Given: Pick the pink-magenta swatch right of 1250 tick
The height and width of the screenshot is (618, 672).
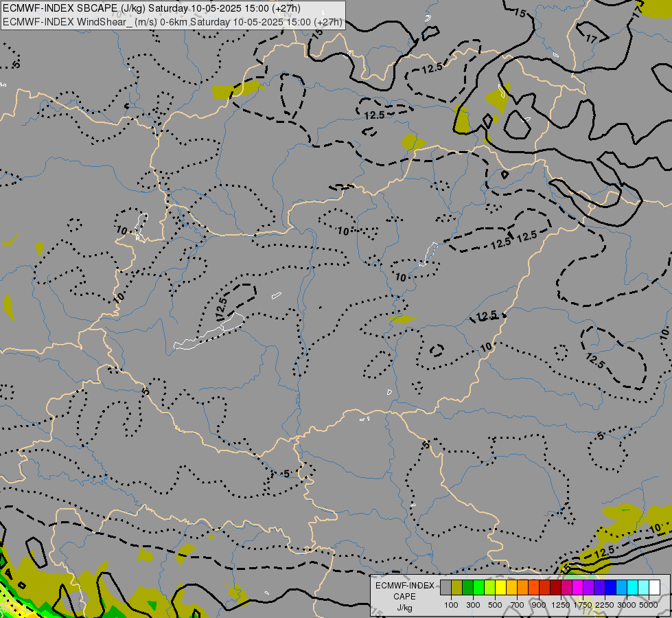Looking at the screenshot, I should [566, 587].
